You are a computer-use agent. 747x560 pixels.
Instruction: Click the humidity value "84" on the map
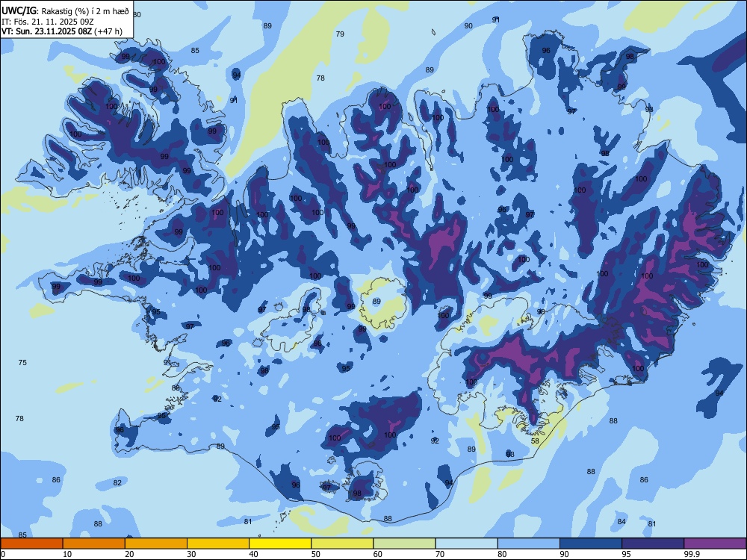click(x=622, y=521)
